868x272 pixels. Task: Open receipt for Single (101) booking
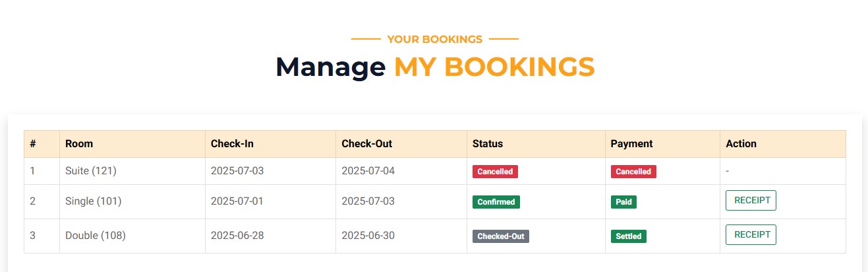pos(751,201)
